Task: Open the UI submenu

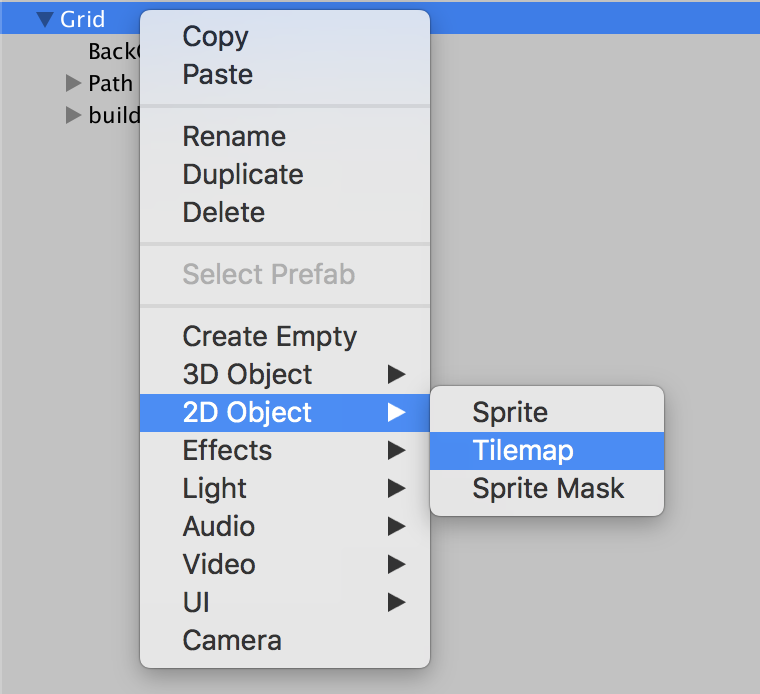Action: click(x=285, y=602)
